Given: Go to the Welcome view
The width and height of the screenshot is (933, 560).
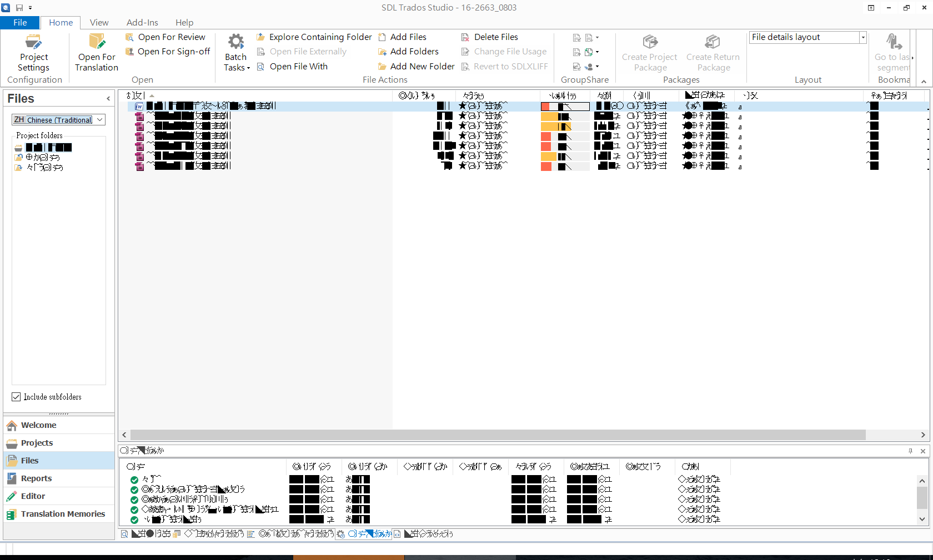Looking at the screenshot, I should 59,425.
